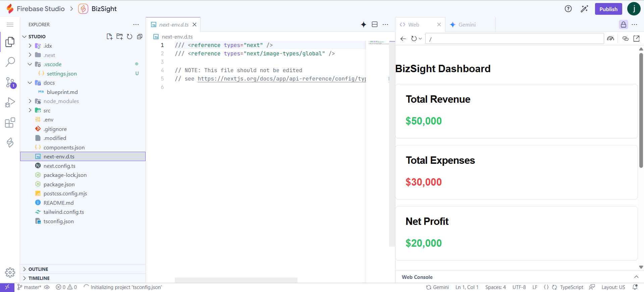
Task: Open the Firebase Studio home link
Action: point(36,9)
